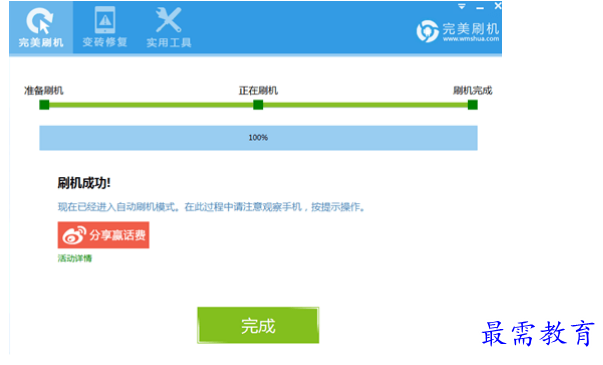Image resolution: width=603 pixels, height=365 pixels.
Task: Open the 实用工具 tab
Action: coord(168,27)
